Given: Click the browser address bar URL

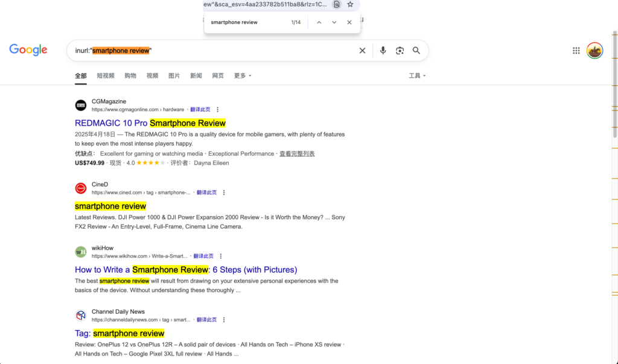Looking at the screenshot, I should tap(266, 4).
